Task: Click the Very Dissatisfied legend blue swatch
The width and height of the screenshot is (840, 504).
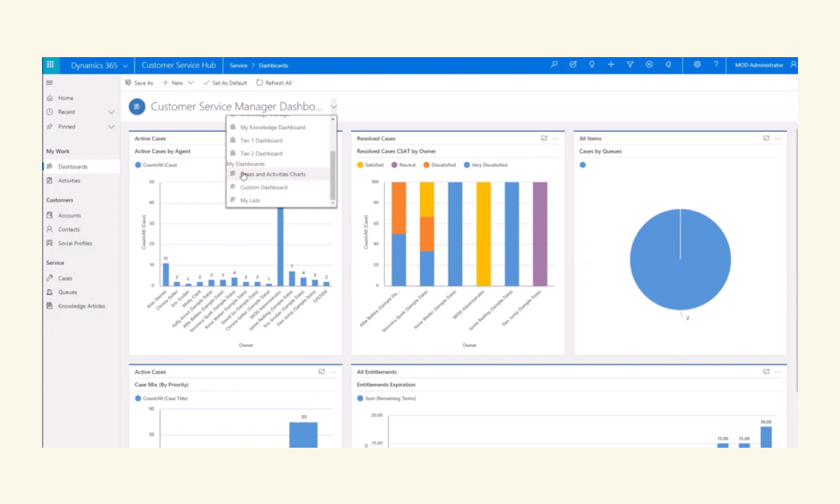Action: pos(466,165)
